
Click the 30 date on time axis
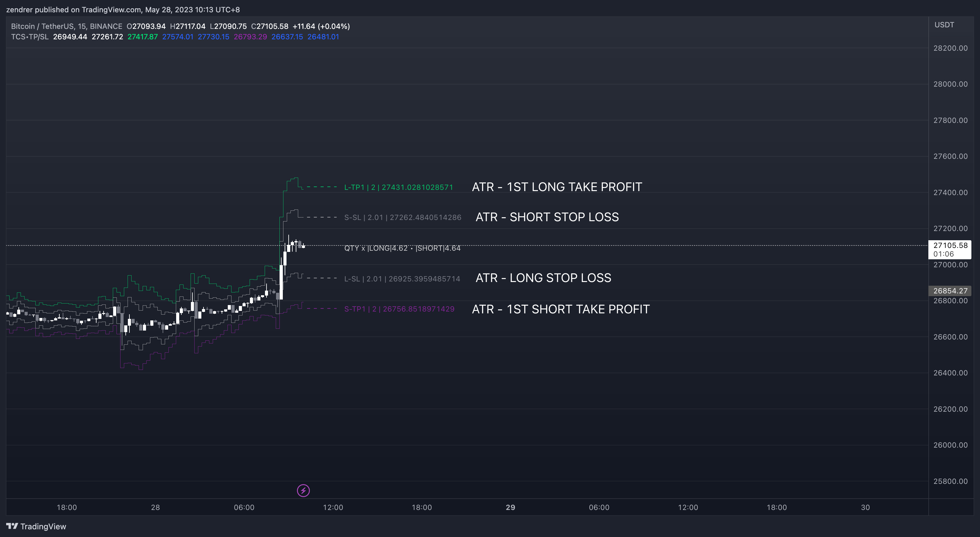[865, 507]
